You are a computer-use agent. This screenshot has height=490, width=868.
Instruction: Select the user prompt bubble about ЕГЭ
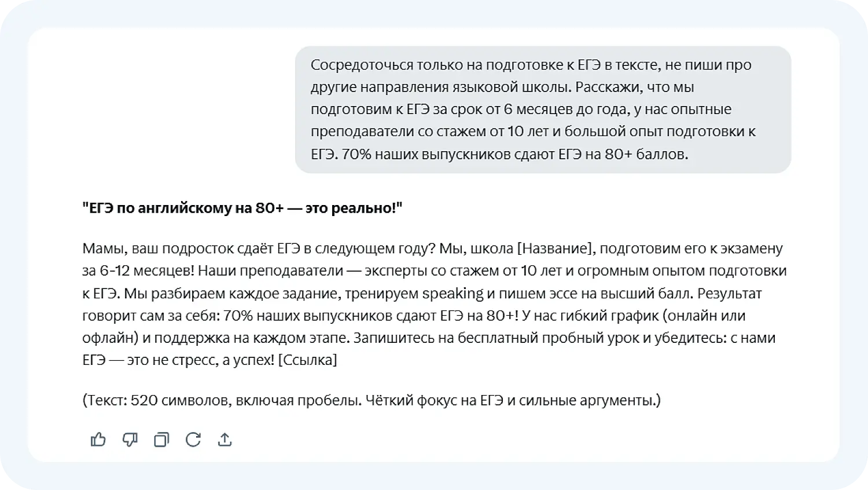(x=544, y=109)
